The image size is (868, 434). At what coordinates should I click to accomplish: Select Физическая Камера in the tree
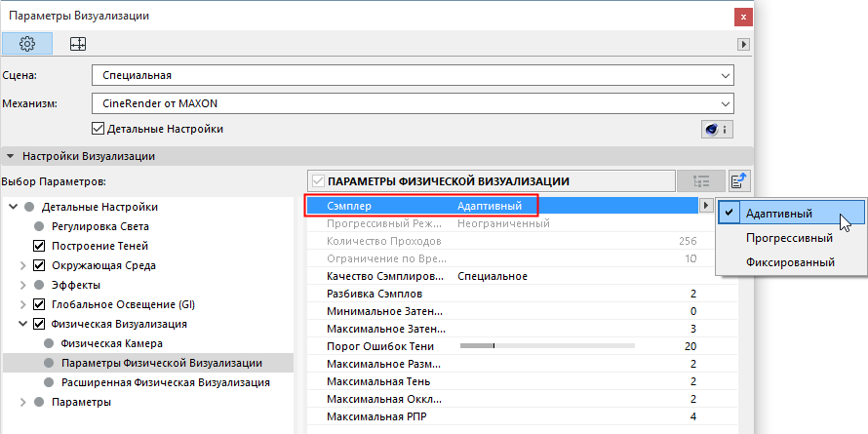tap(112, 343)
